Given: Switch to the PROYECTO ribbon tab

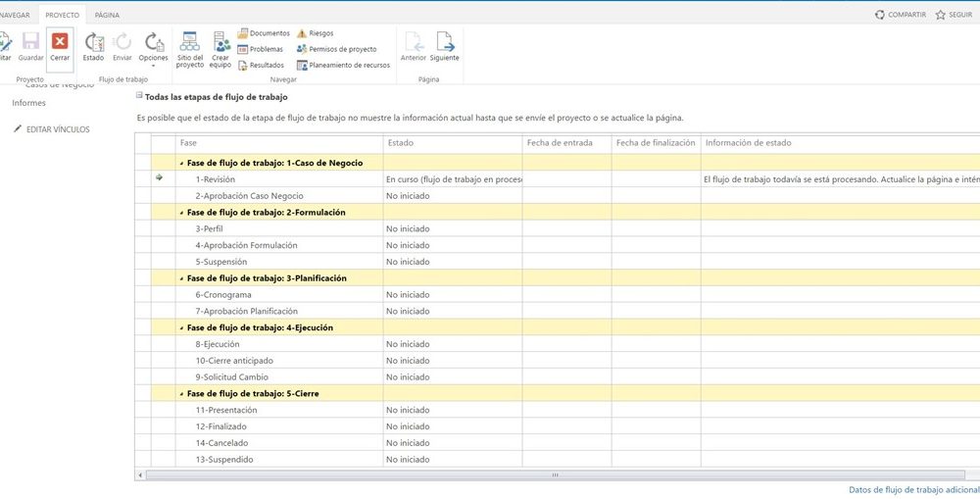Looking at the screenshot, I should coord(63,15).
